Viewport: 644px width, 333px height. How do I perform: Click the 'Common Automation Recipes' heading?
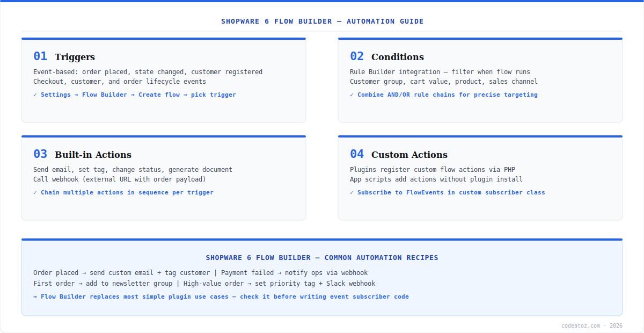coord(322,258)
